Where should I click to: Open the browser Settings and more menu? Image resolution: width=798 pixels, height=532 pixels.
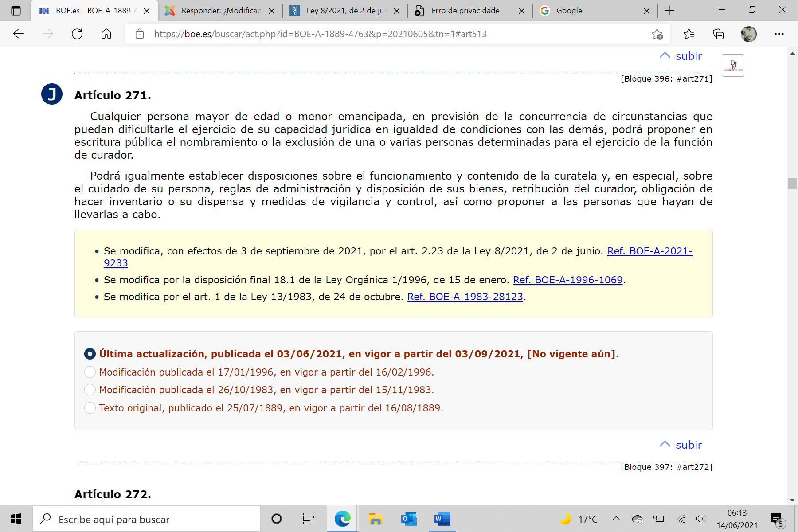[x=779, y=34]
